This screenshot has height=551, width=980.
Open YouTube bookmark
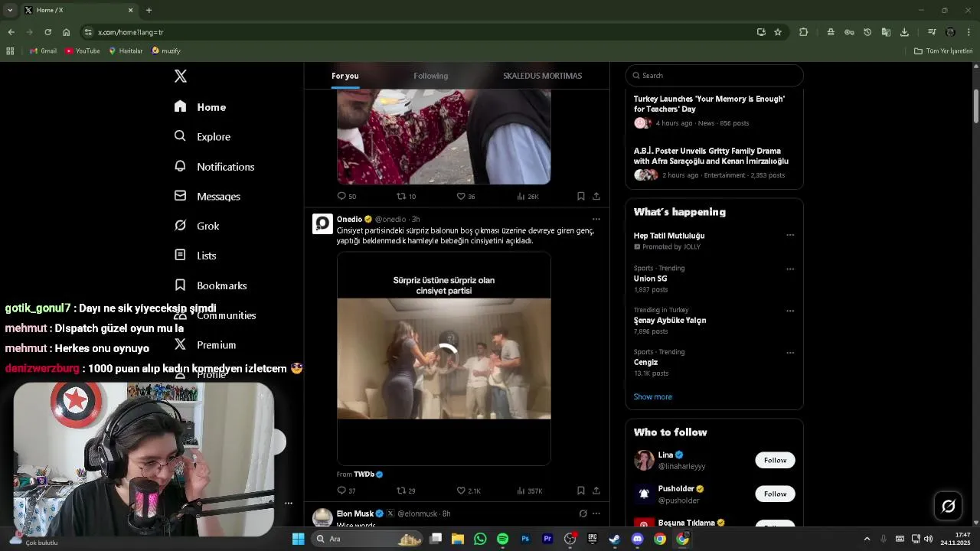click(x=83, y=51)
